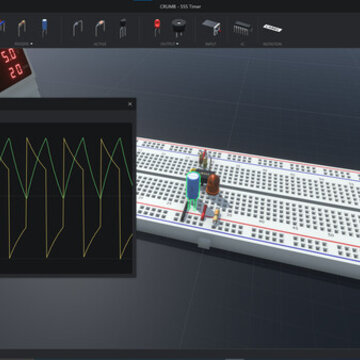
Task: Pick the orange-banded diode in the Active group
Action: pyautogui.click(x=100, y=28)
